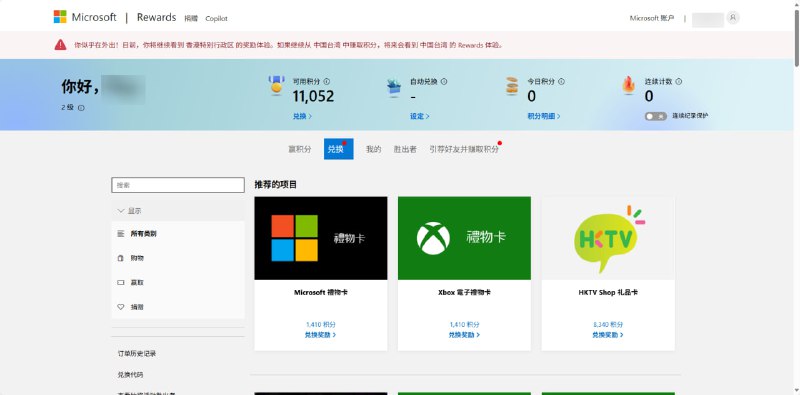This screenshot has width=800, height=395.
Task: Click the 8,340 积分 price on HKTV card
Action: coord(608,325)
